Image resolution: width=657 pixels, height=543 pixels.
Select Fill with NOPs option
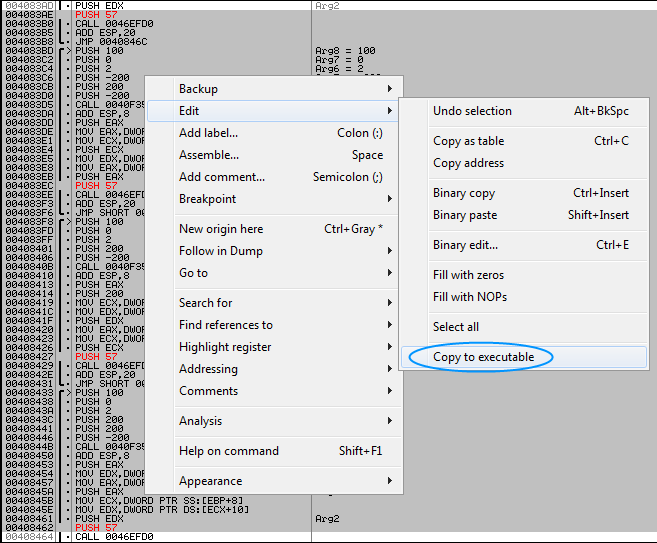468,297
